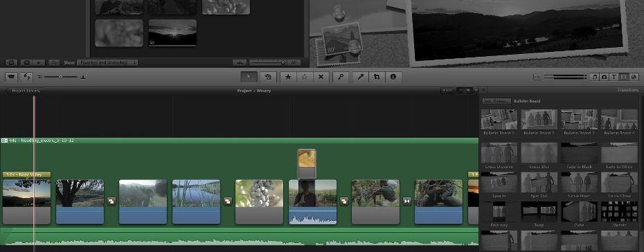644x252 pixels.
Task: Toggle audio waveforms in event browser
Action: (240, 63)
